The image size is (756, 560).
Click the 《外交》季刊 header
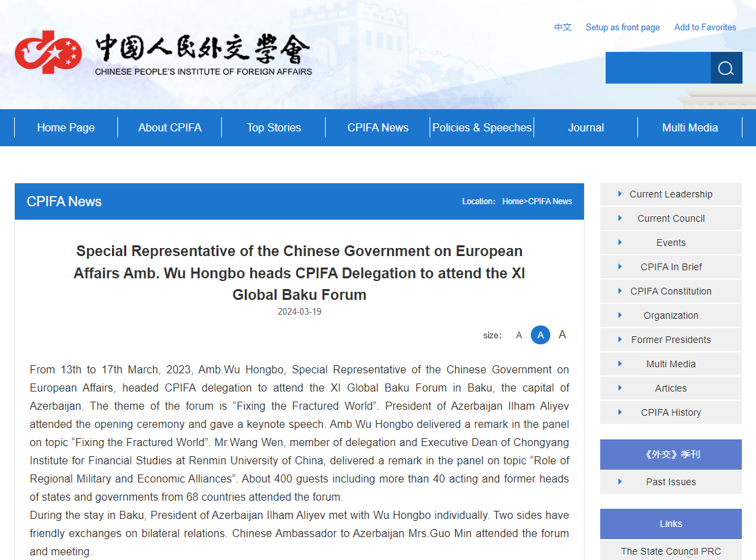[x=670, y=454]
